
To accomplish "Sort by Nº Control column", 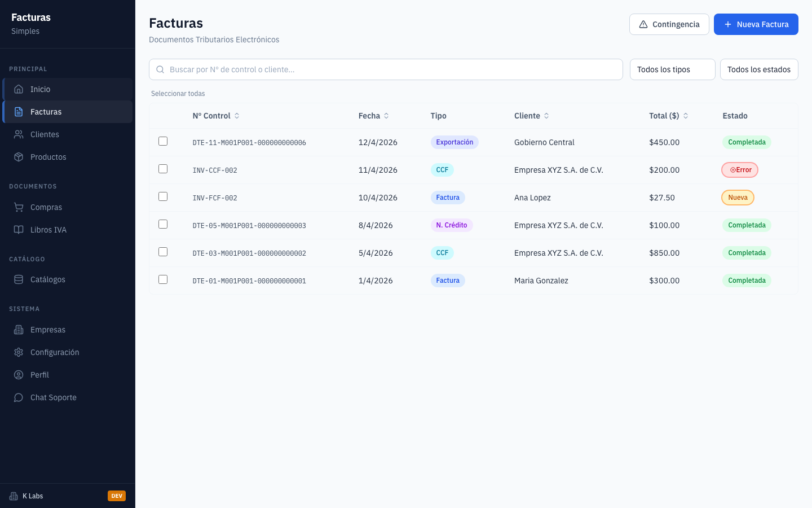I will pyautogui.click(x=216, y=116).
